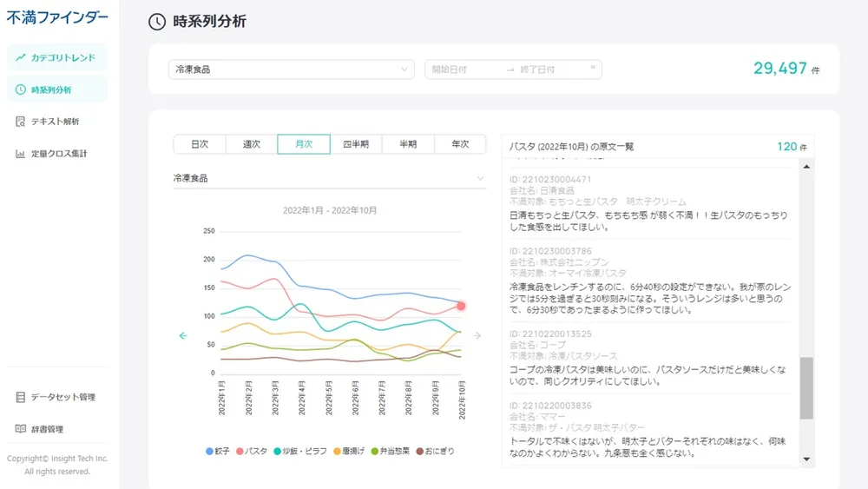Click the scrollbar thumb in 原文一覧
This screenshot has height=489, width=868.
pyautogui.click(x=806, y=388)
